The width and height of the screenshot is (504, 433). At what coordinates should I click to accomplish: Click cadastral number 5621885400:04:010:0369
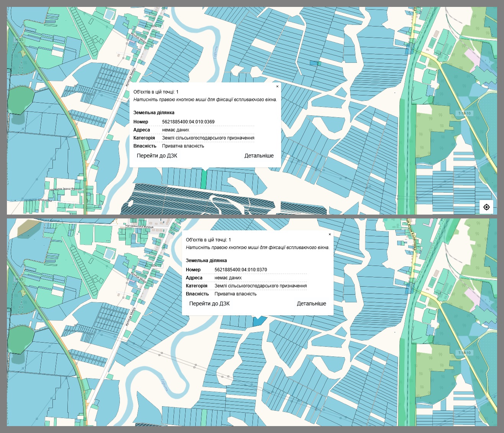coord(188,122)
